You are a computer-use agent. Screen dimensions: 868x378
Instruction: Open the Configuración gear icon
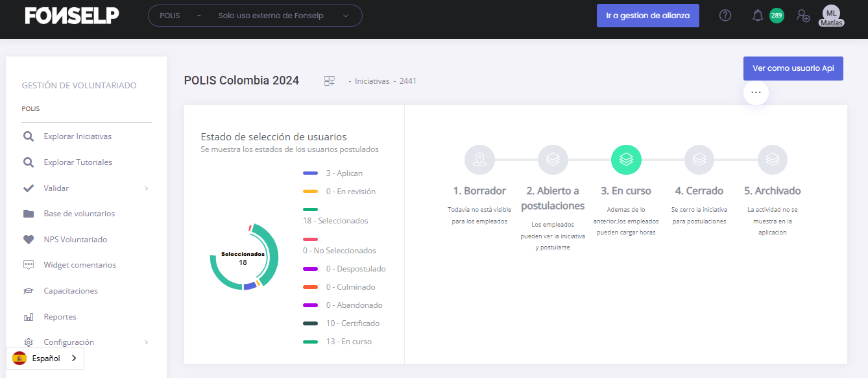(x=29, y=342)
